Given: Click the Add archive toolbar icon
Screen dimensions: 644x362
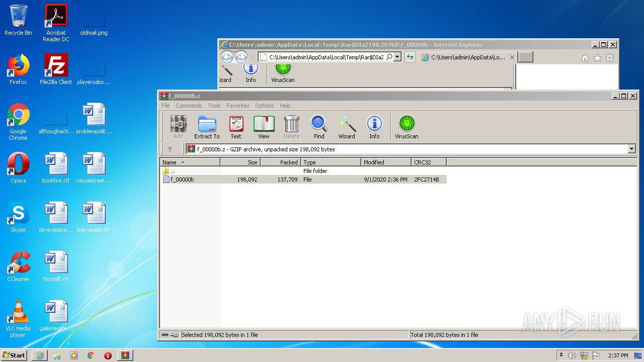Looking at the screenshot, I should [178, 127].
